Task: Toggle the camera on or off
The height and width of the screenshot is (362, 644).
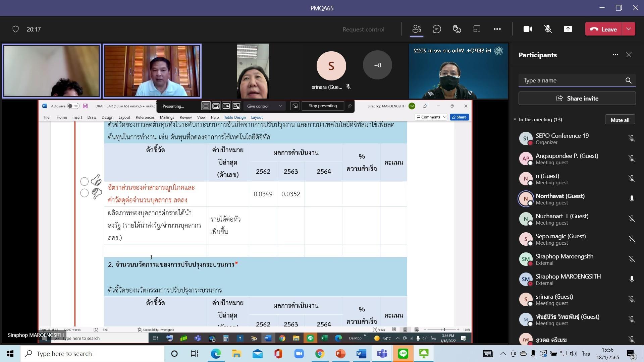Action: [528, 29]
